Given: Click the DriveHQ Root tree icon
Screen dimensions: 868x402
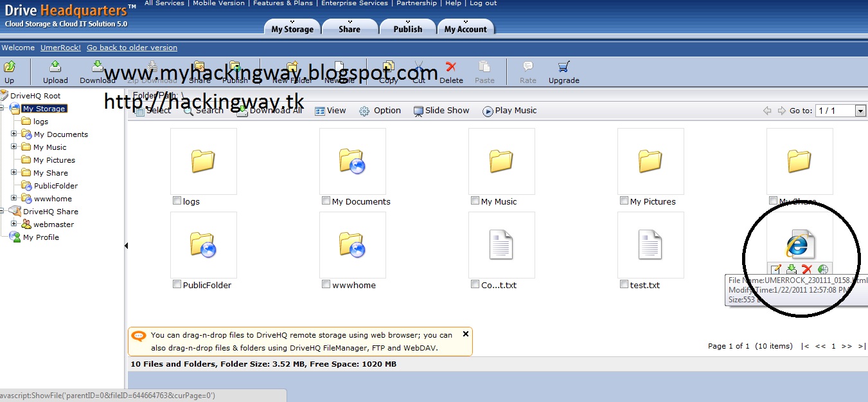Looking at the screenshot, I should click(4, 95).
